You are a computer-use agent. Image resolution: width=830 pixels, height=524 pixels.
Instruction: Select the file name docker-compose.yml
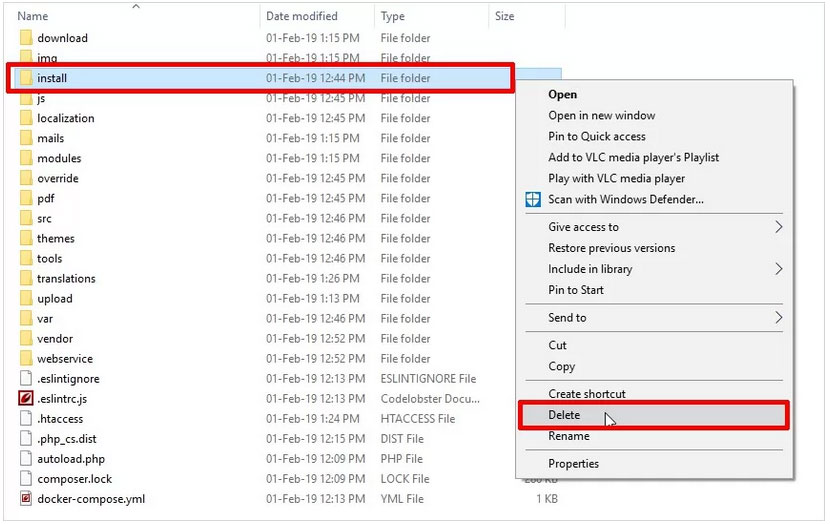[91, 499]
